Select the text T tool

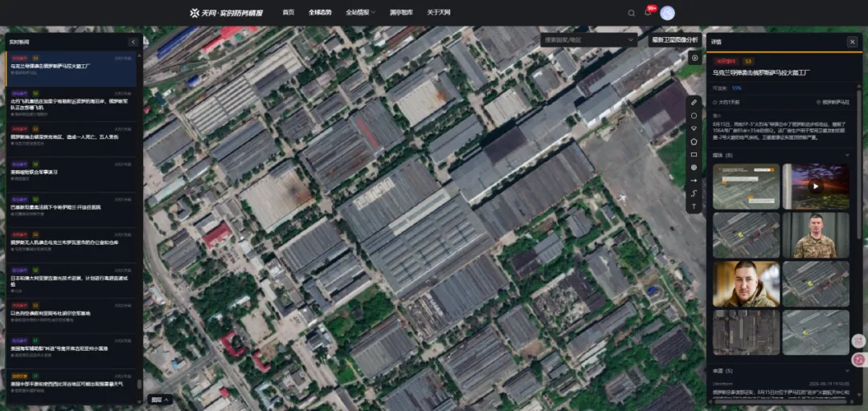click(x=694, y=207)
